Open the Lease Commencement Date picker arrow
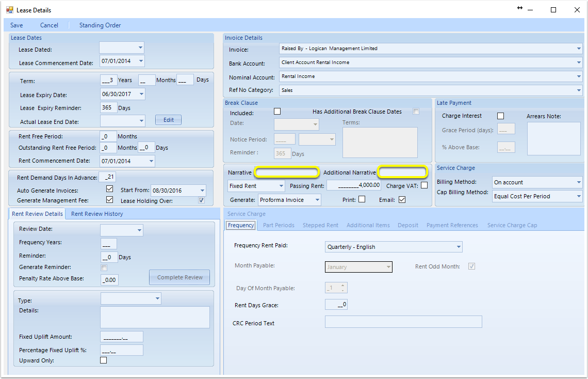This screenshot has height=379, width=588. click(x=141, y=61)
